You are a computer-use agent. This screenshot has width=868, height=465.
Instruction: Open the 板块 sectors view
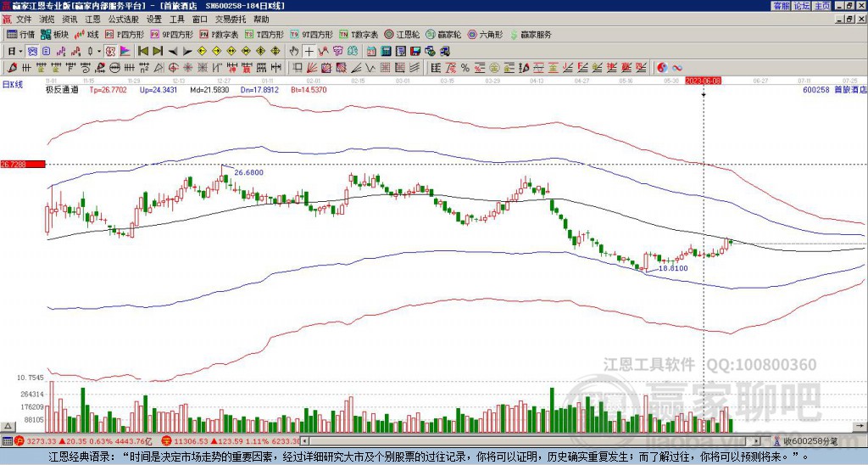(x=54, y=34)
